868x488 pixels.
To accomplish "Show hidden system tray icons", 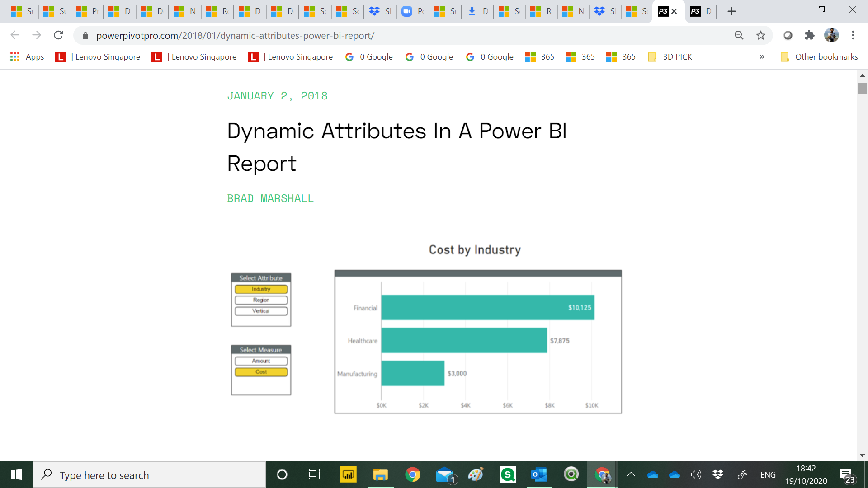I will point(631,474).
